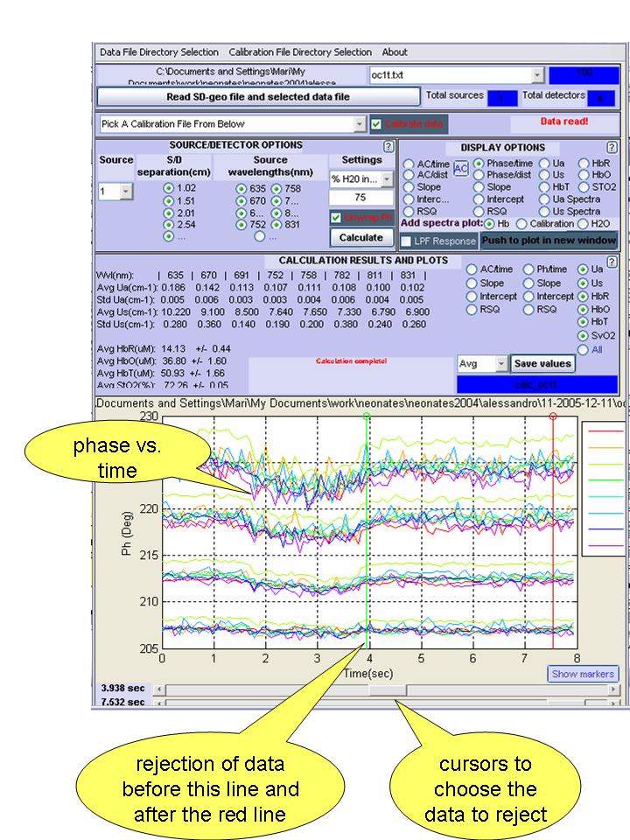Open the data file dropdown showing oc1t.txt
The width and height of the screenshot is (630, 840).
pyautogui.click(x=536, y=75)
